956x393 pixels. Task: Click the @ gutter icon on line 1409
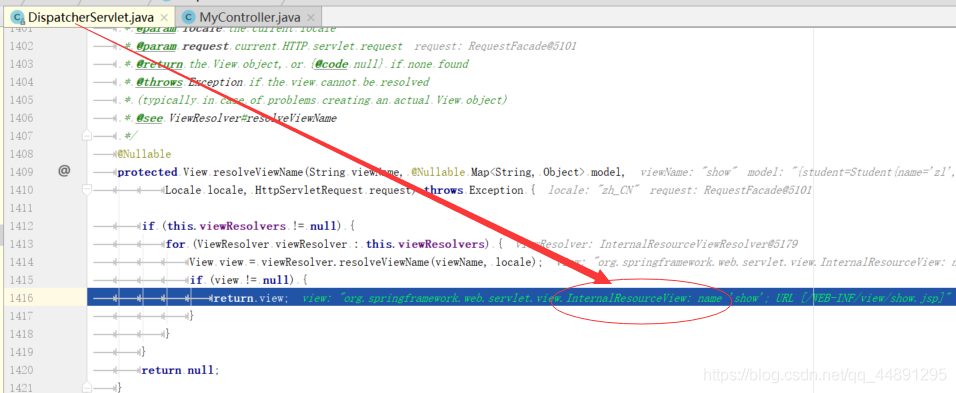coord(65,171)
